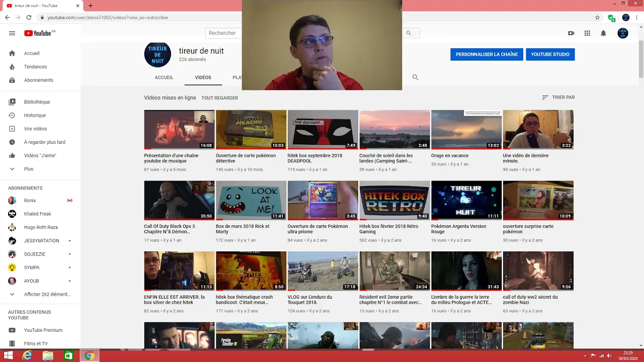Viewport: 644px width, 362px height.
Task: Open YouTube Premium icon in sidebar
Action: (12, 330)
